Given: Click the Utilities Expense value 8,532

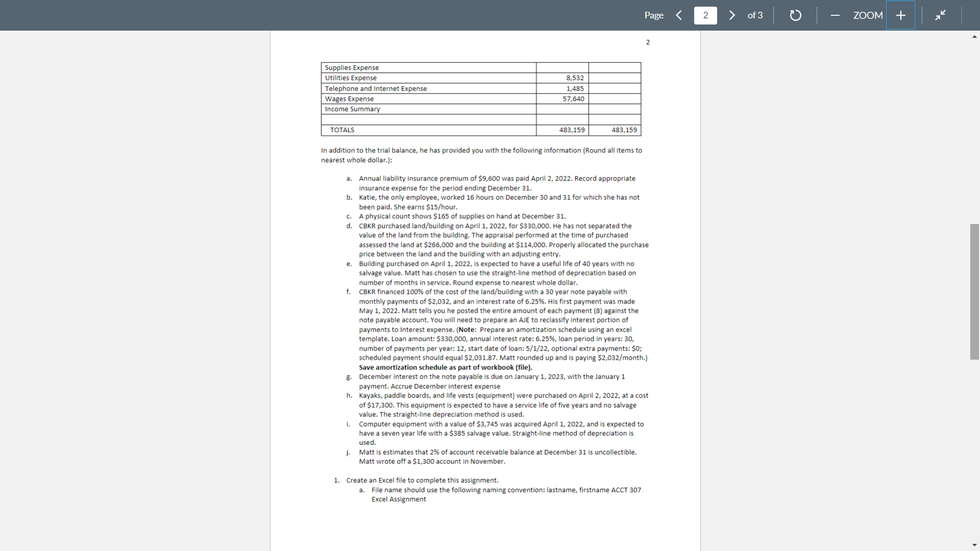Looking at the screenshot, I should pyautogui.click(x=575, y=78).
